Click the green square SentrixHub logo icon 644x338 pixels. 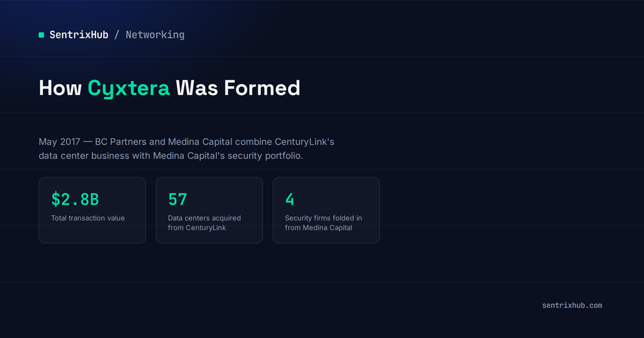(x=41, y=35)
